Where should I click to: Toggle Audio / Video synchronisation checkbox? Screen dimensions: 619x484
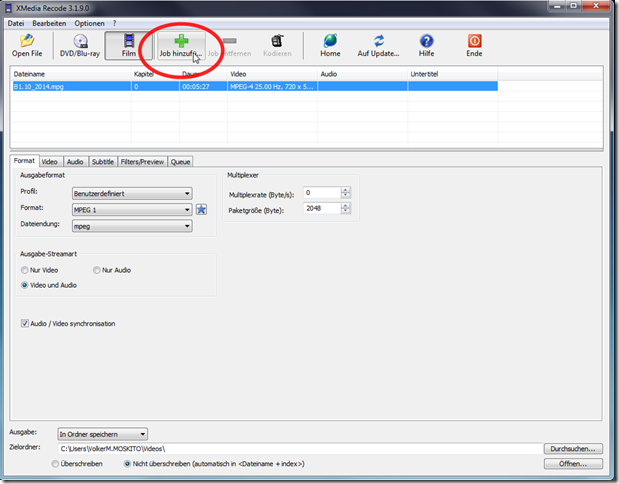[x=24, y=324]
